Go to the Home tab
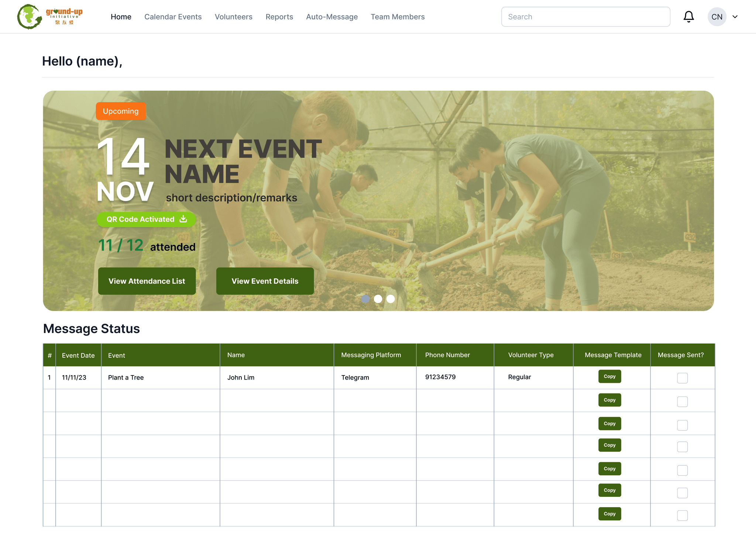 coord(121,17)
